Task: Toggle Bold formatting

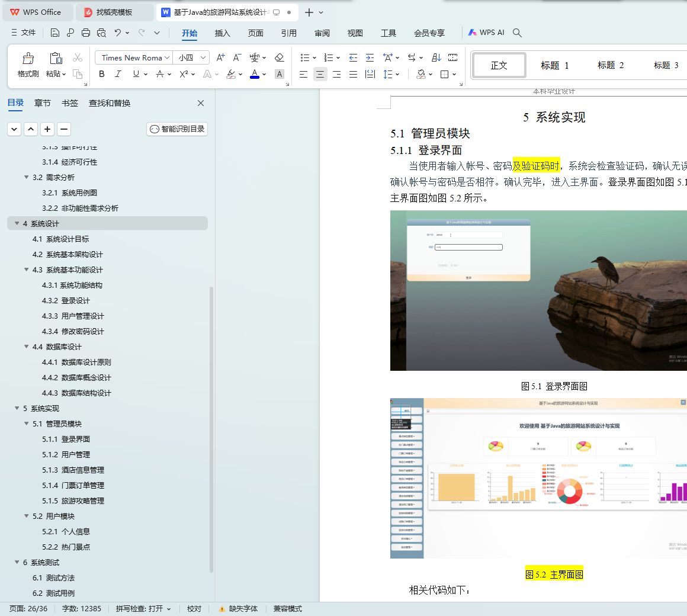Action: click(102, 74)
